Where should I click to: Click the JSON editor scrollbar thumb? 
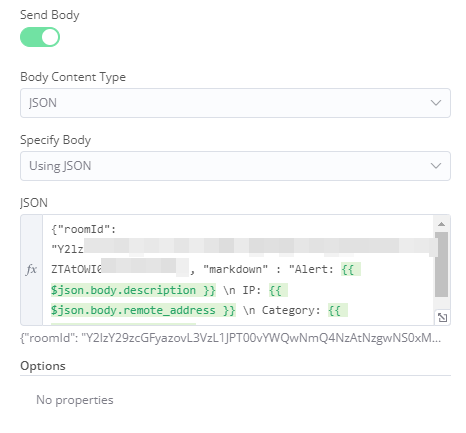coord(441,264)
